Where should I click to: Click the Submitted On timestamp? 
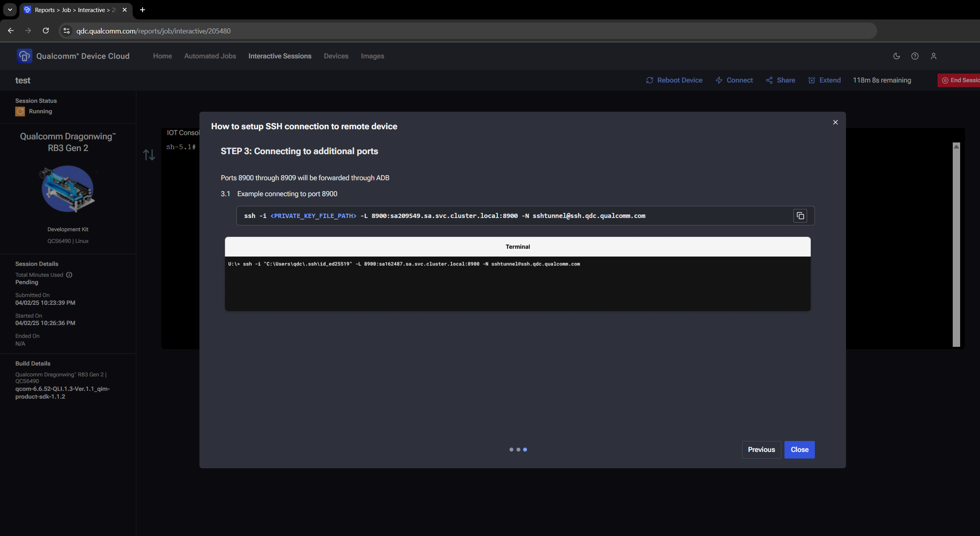45,303
